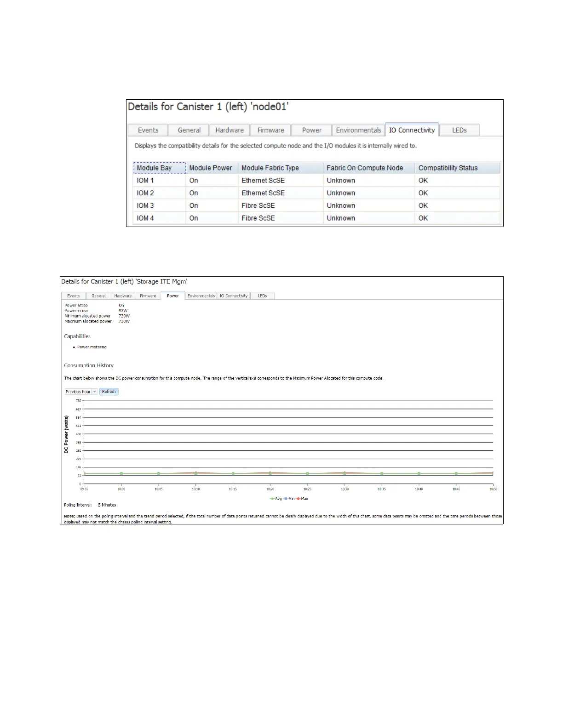The width and height of the screenshot is (563, 728).
Task: Sort by Module Bay column header
Action: click(160, 168)
